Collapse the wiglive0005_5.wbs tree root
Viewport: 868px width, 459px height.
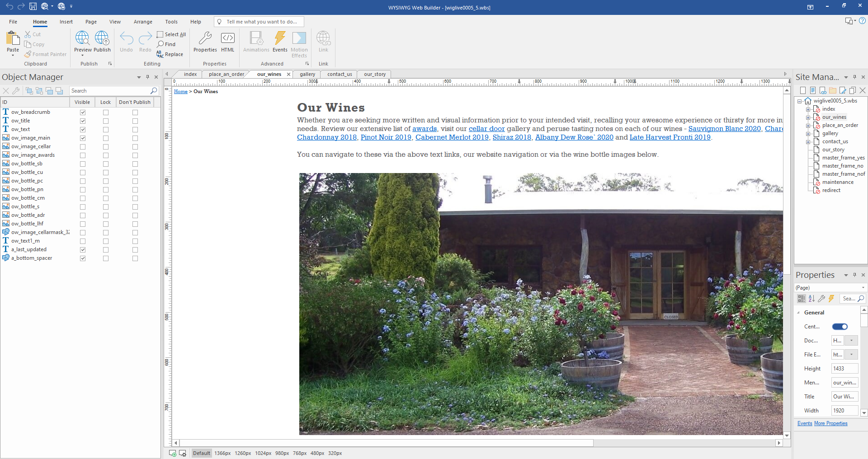pos(800,100)
